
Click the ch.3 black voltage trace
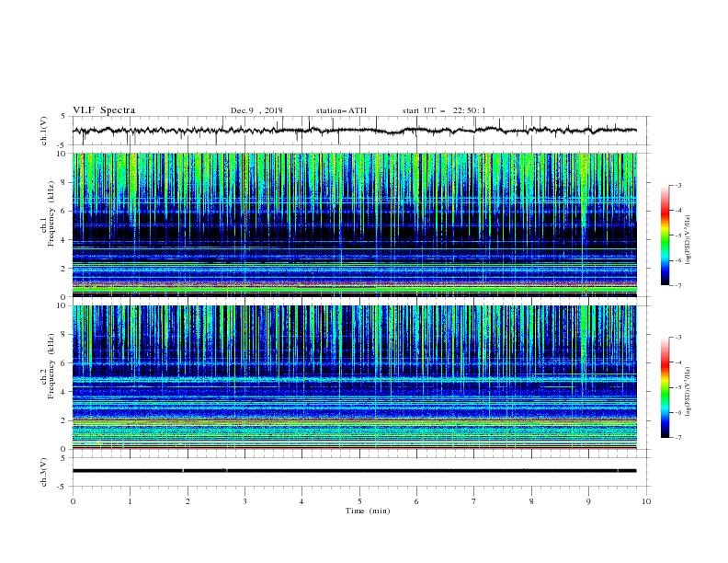pyautogui.click(x=354, y=471)
